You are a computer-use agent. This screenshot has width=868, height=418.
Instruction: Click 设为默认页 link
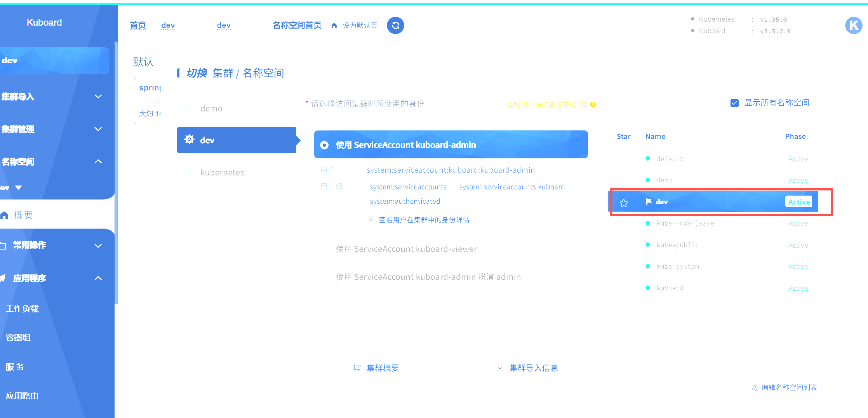[x=360, y=26]
